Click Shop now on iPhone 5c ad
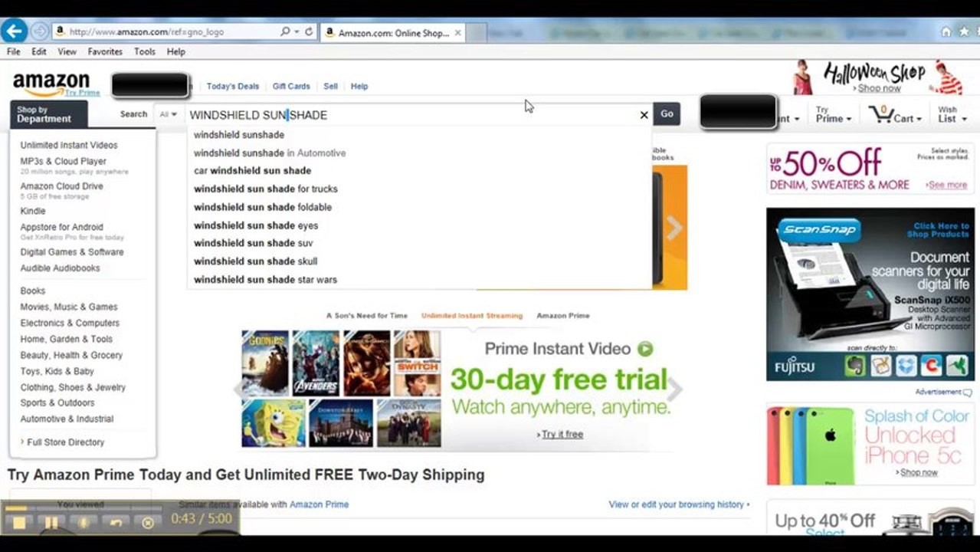This screenshot has width=980, height=552. tap(919, 472)
